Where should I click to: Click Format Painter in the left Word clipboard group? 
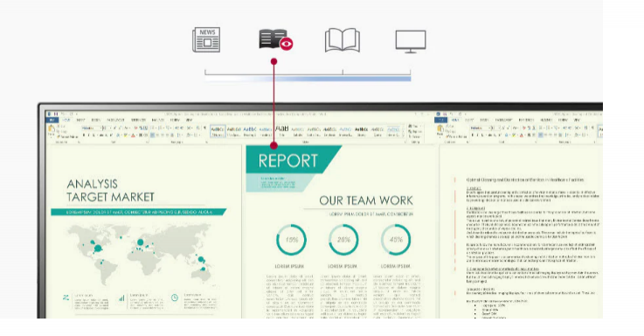pos(67,136)
